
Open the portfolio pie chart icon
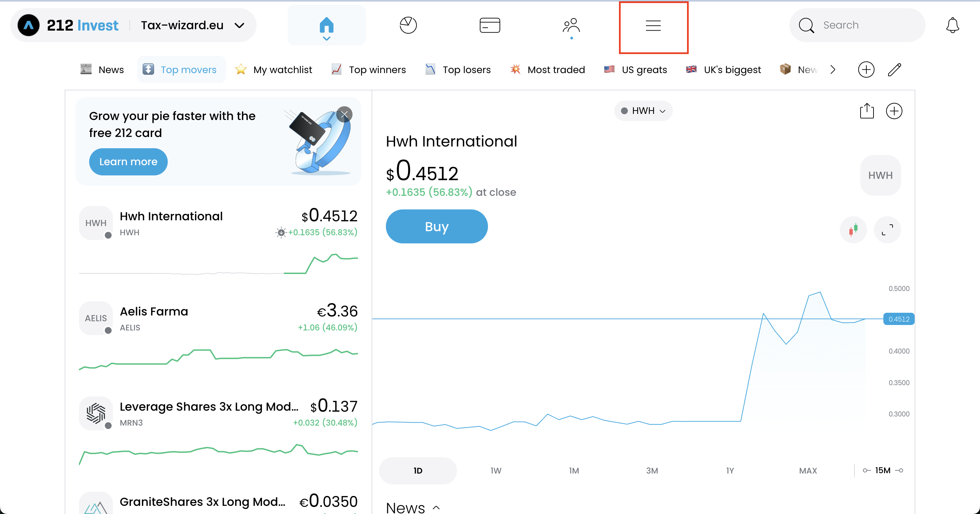pyautogui.click(x=408, y=25)
